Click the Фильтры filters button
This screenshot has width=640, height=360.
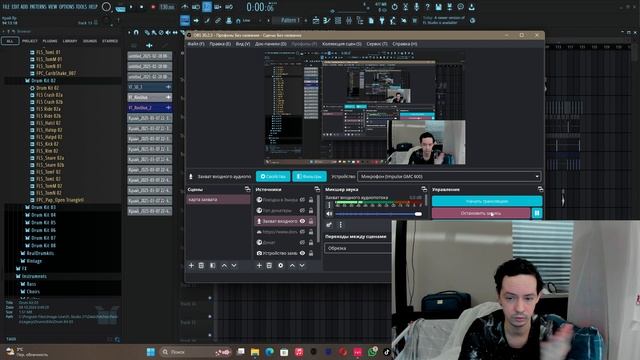point(309,177)
